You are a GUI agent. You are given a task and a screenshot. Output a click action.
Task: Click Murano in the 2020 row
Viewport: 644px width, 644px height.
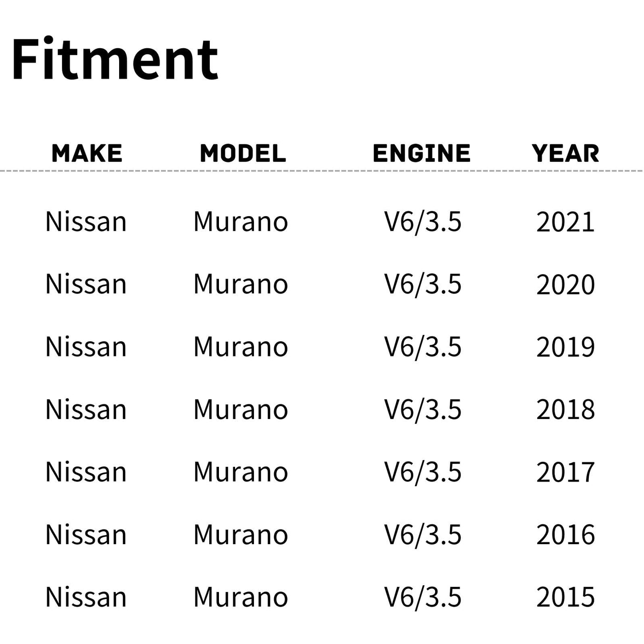click(241, 285)
